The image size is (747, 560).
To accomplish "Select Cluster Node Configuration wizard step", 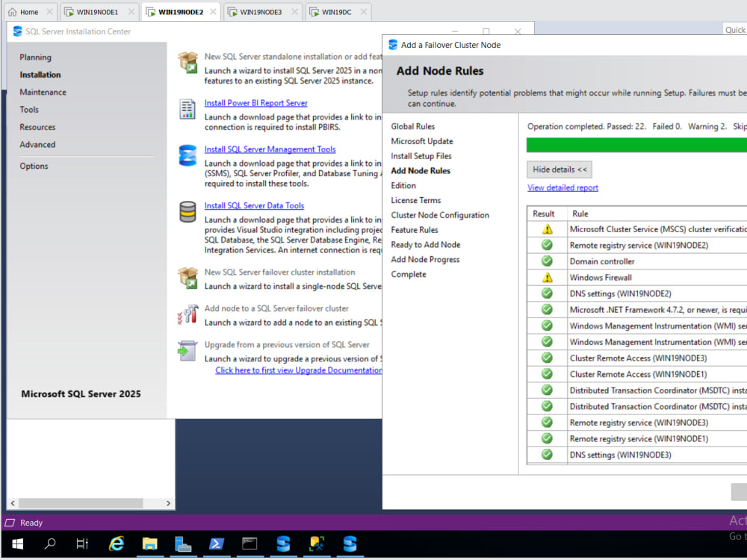I will [440, 215].
